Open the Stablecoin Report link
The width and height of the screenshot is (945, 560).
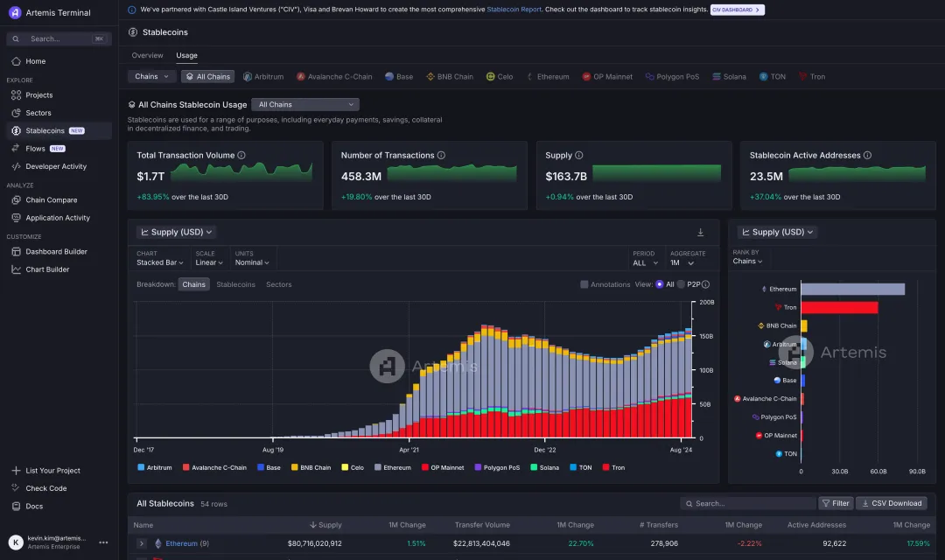click(x=514, y=10)
